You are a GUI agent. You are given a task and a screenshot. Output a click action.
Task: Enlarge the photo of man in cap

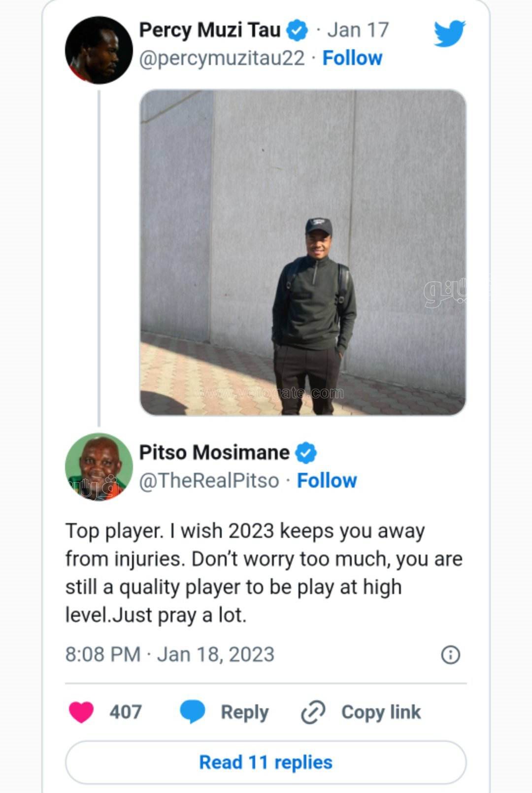coord(302,252)
